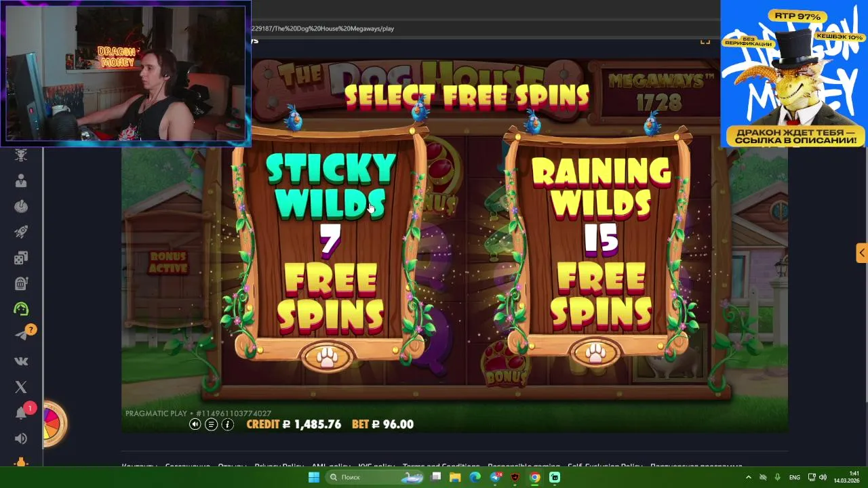Click the streamer webcam overlay
This screenshot has width=868, height=488.
126,73
